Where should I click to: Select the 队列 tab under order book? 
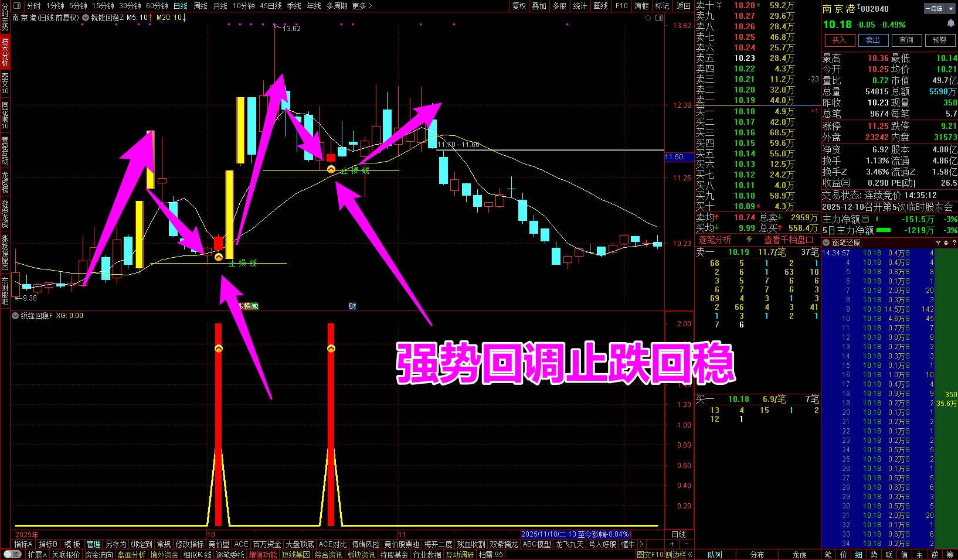point(715,555)
